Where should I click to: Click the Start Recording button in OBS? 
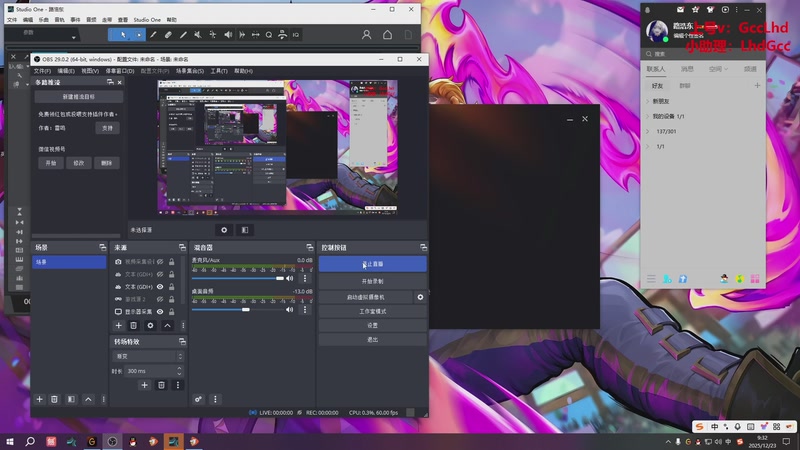[372, 281]
